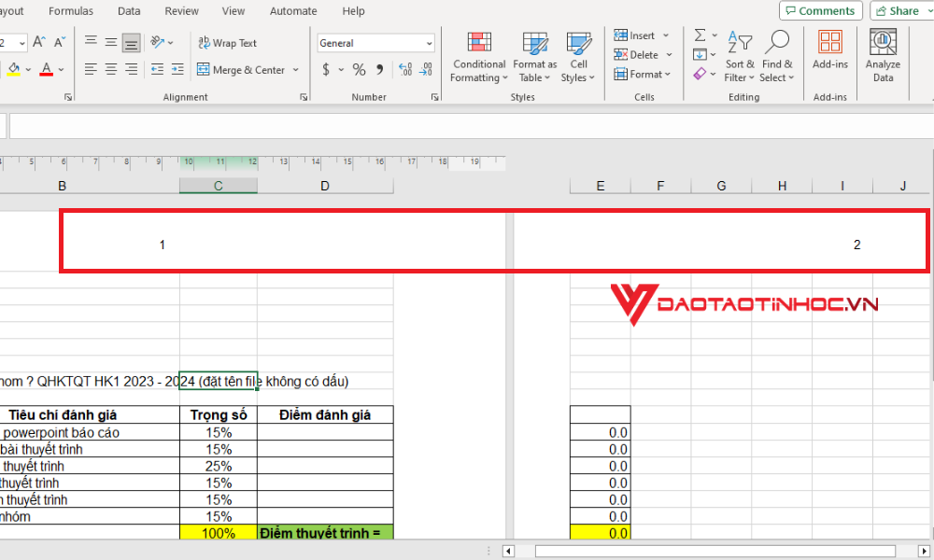Open the Formulas tab
The width and height of the screenshot is (934, 560).
click(71, 10)
